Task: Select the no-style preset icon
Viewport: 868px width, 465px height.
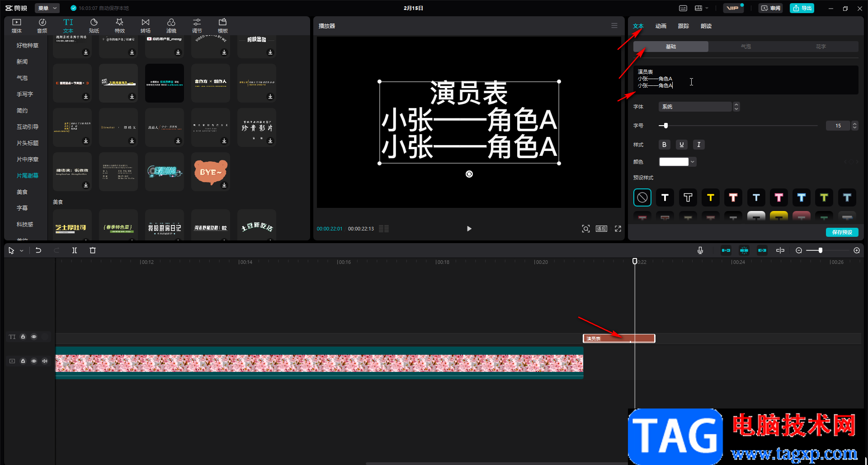Action: coord(642,197)
